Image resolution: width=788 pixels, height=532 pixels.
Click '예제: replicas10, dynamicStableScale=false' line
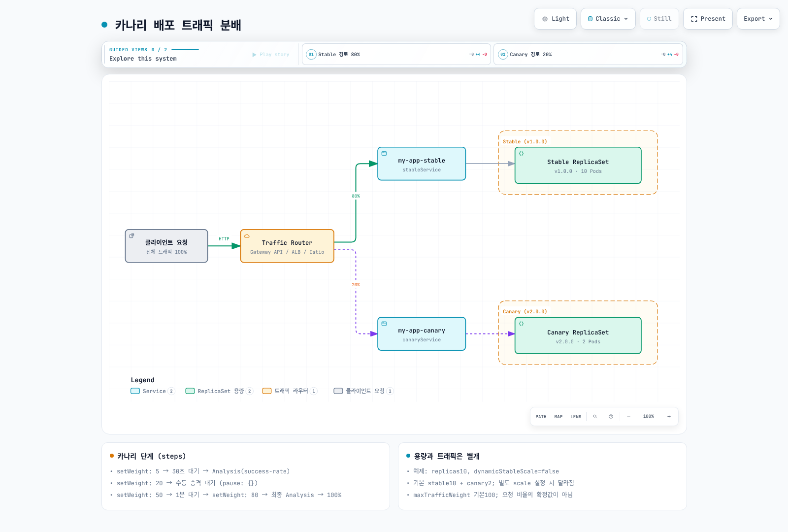(486, 471)
